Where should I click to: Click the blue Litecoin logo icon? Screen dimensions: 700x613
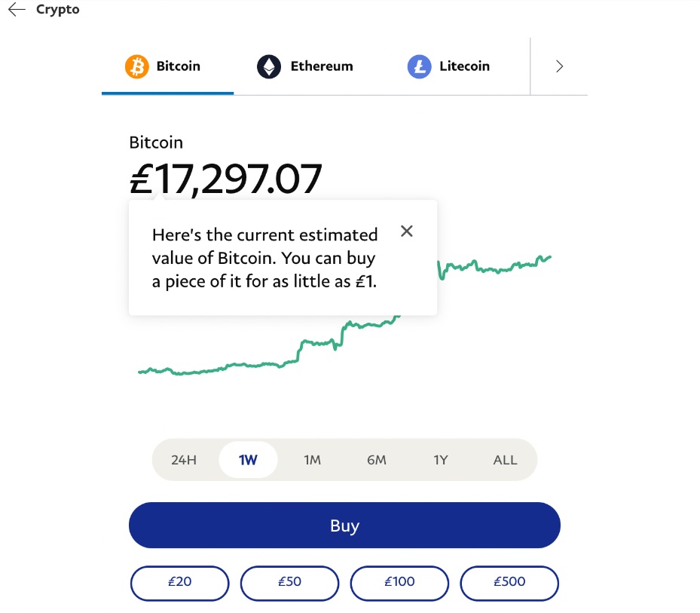point(419,66)
